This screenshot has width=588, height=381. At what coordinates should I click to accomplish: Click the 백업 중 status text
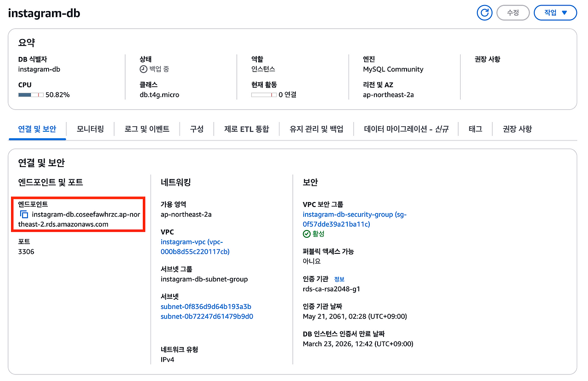[159, 69]
